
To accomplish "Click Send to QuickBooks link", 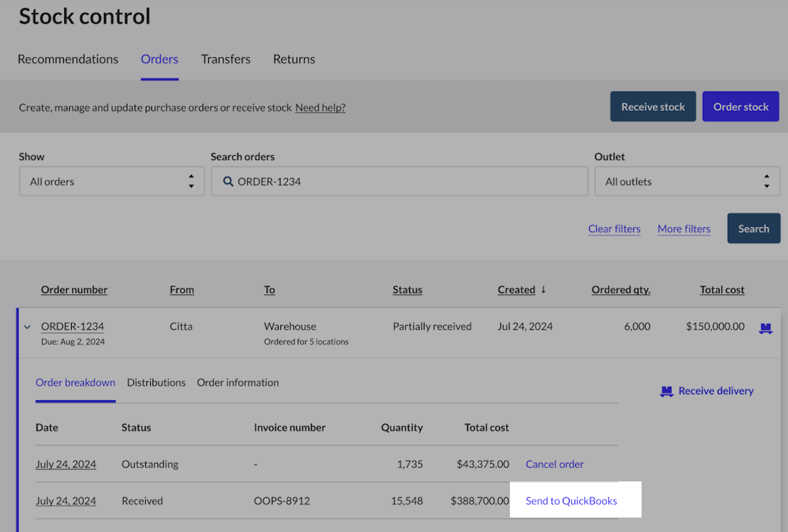I will pyautogui.click(x=571, y=501).
